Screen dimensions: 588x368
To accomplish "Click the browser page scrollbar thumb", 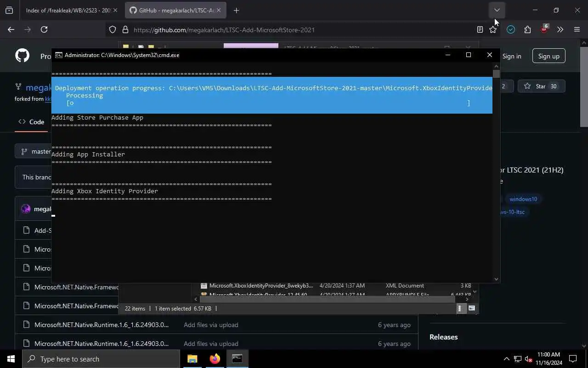I will click(x=584, y=86).
